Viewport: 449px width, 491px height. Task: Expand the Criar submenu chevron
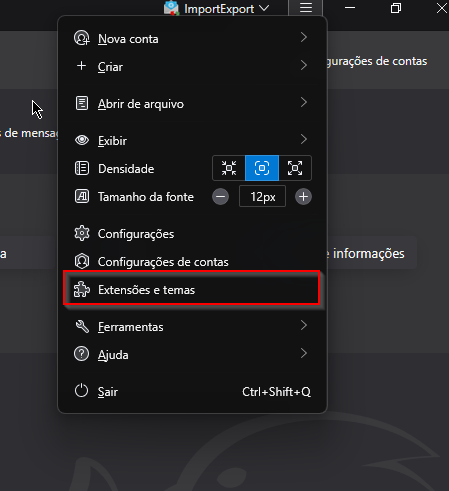pos(303,65)
